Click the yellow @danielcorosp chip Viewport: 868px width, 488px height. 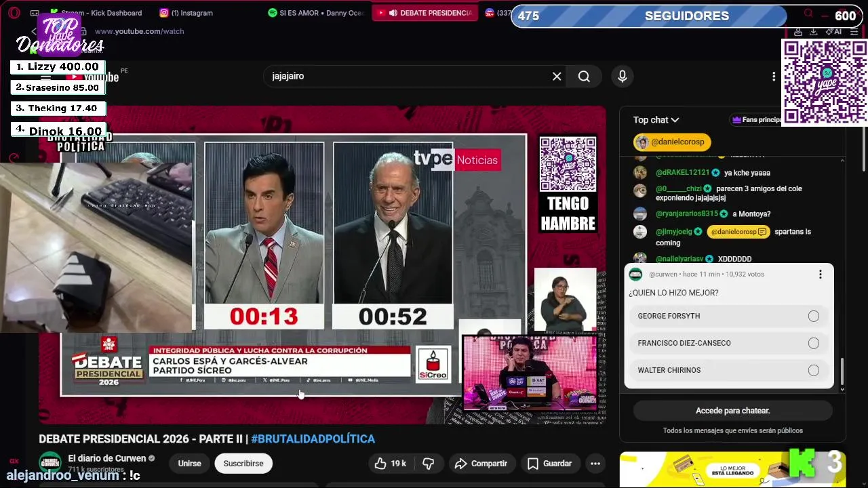click(x=672, y=142)
